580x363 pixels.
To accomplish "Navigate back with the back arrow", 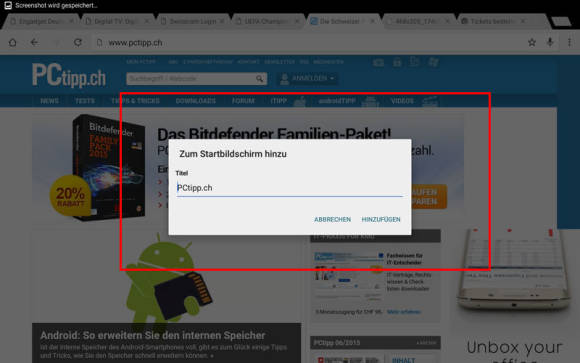I will click(x=34, y=43).
